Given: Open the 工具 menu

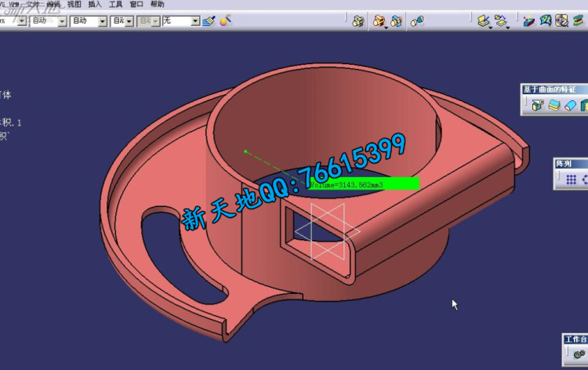Looking at the screenshot, I should [x=115, y=4].
